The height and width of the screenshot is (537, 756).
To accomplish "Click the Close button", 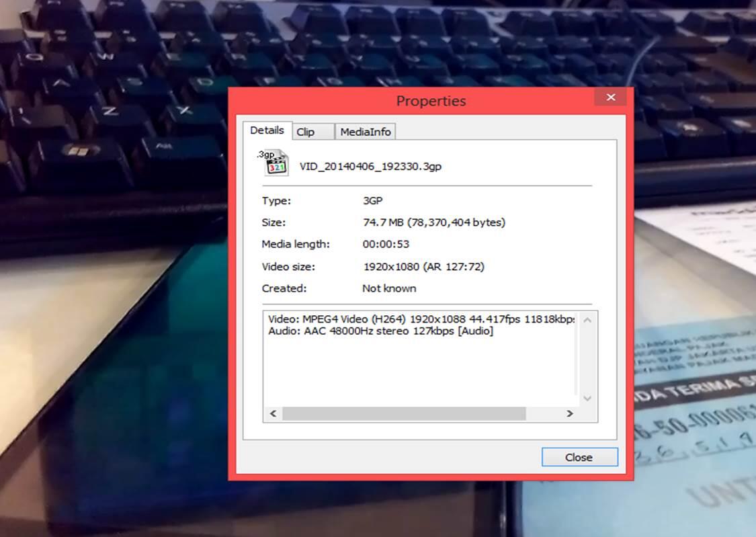I will click(x=579, y=457).
